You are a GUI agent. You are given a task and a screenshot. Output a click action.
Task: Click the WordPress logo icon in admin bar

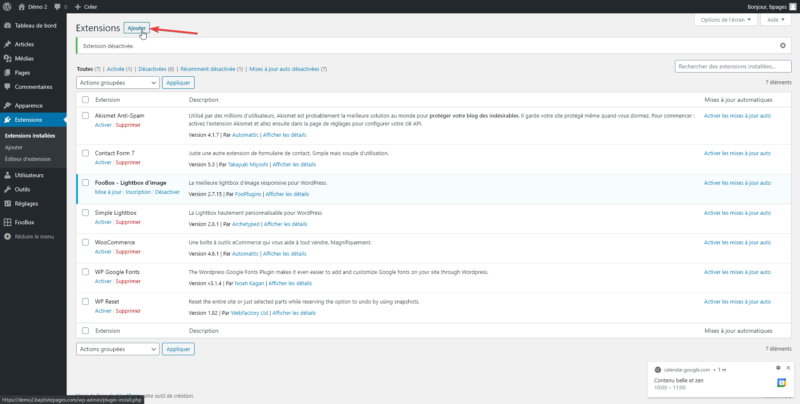click(7, 6)
